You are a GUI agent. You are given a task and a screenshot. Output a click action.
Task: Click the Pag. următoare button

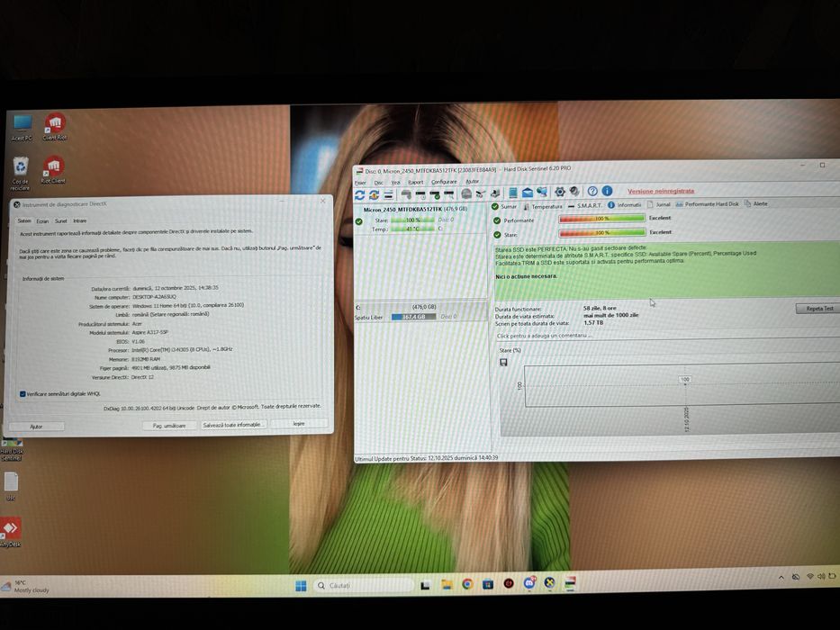169,426
